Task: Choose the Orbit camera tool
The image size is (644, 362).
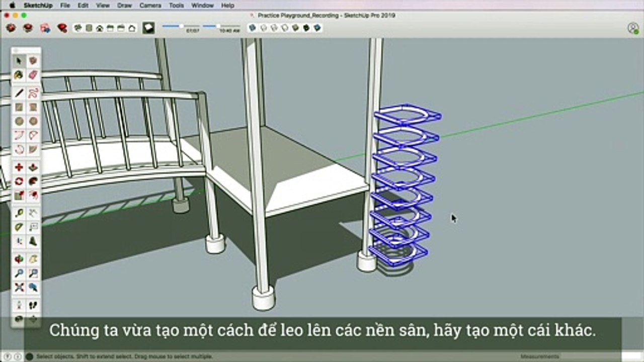Action: [x=19, y=259]
